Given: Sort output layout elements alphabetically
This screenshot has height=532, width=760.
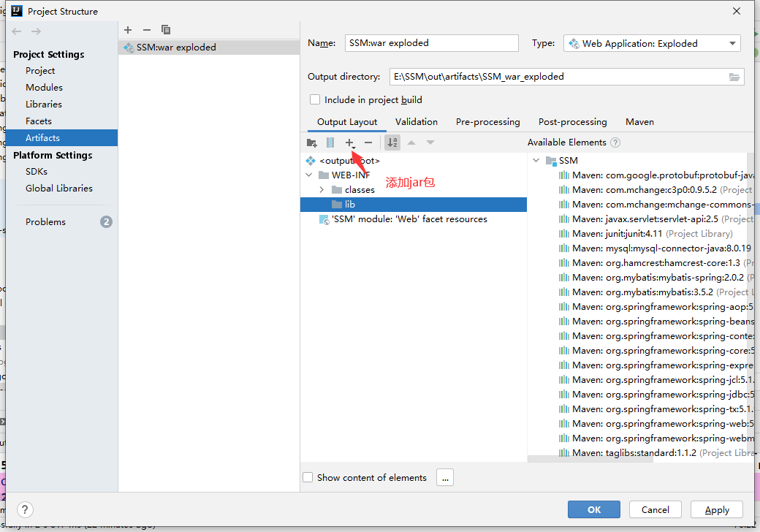Looking at the screenshot, I should coord(392,142).
